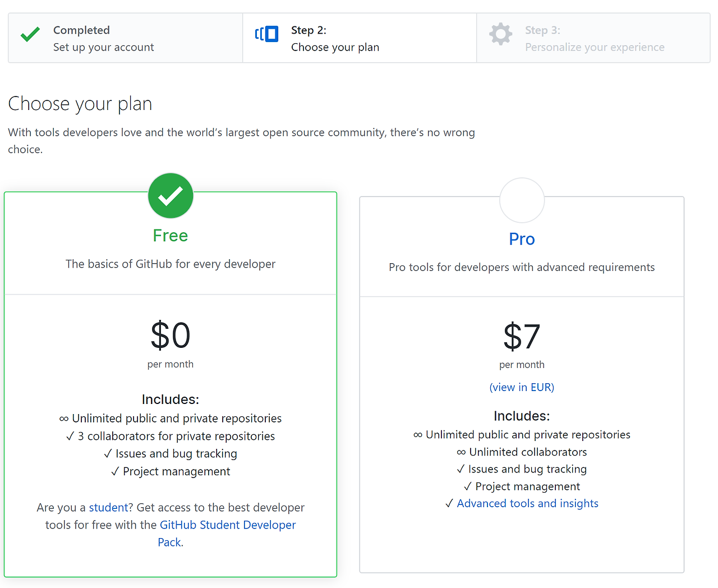
Task: Click the Free plan title
Action: (171, 236)
